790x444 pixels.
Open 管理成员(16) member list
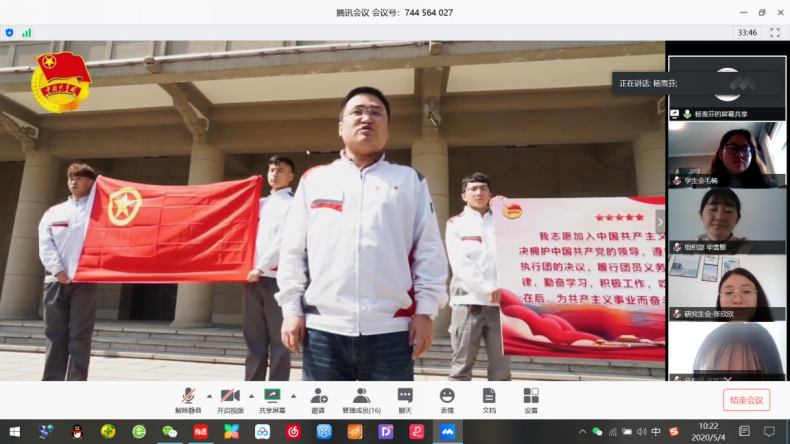pos(361,401)
